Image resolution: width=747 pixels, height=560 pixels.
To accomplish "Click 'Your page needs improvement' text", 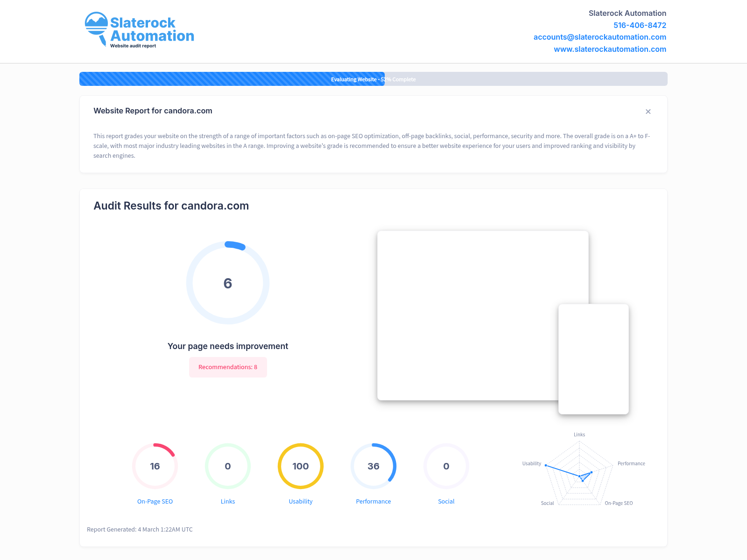I will tap(228, 346).
